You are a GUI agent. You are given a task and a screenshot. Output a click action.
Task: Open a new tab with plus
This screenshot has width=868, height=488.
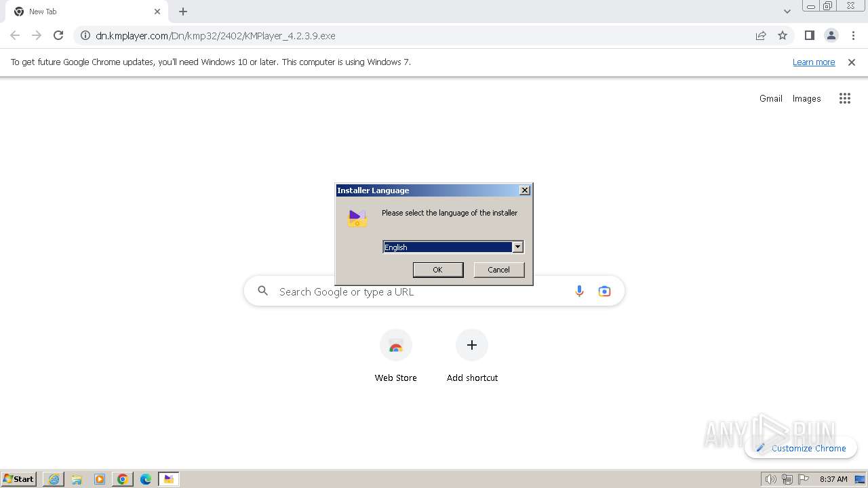point(183,12)
